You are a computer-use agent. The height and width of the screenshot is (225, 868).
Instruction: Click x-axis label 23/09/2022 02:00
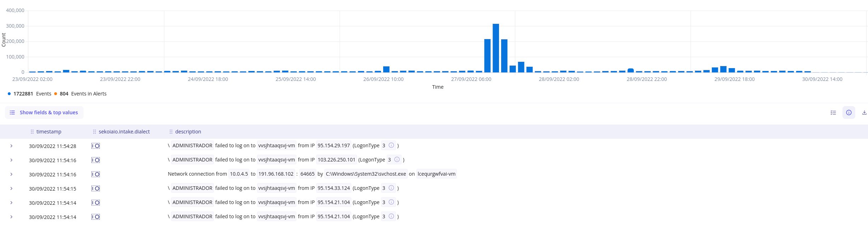(x=32, y=79)
